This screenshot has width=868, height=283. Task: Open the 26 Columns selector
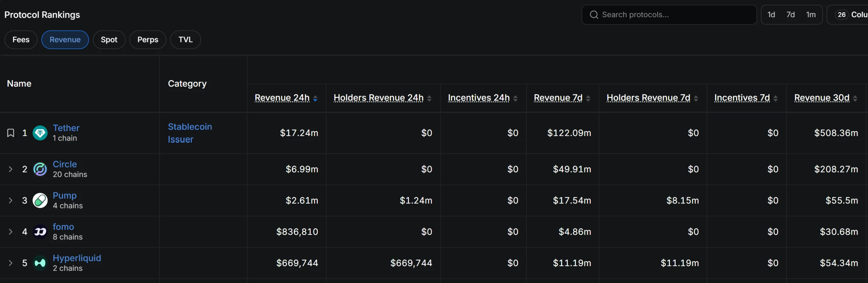[847, 15]
